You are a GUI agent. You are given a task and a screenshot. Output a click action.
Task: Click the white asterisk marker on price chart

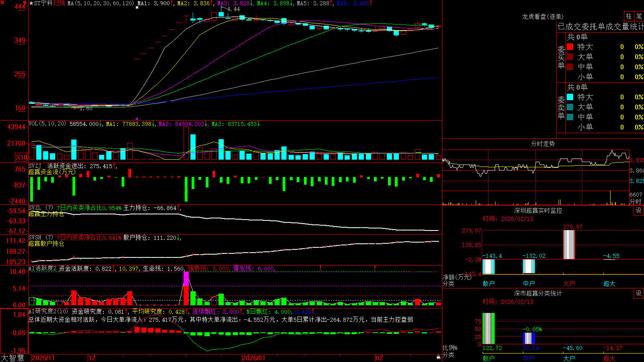[x=137, y=8]
